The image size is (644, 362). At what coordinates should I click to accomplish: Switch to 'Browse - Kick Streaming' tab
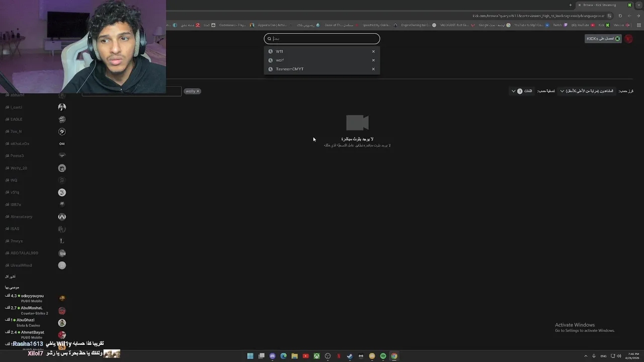pos(604,5)
